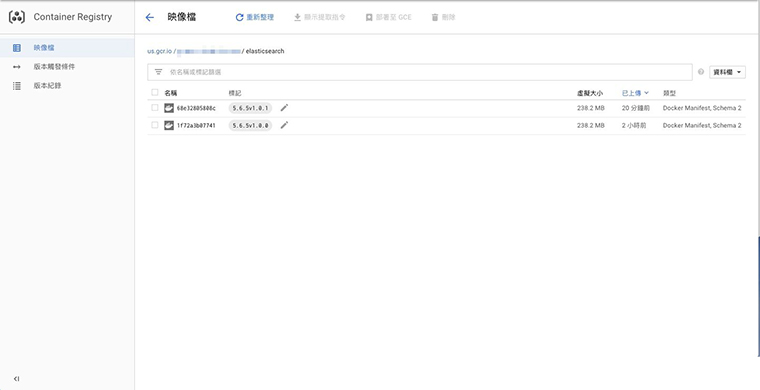The height and width of the screenshot is (390, 760).
Task: Click the 映像檔 sidebar list icon
Action: (16, 48)
